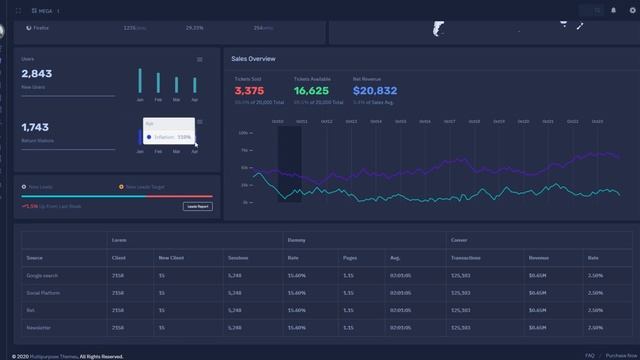Open the Return Visitors card hamburger menu
The image size is (640, 360).
[x=200, y=122]
